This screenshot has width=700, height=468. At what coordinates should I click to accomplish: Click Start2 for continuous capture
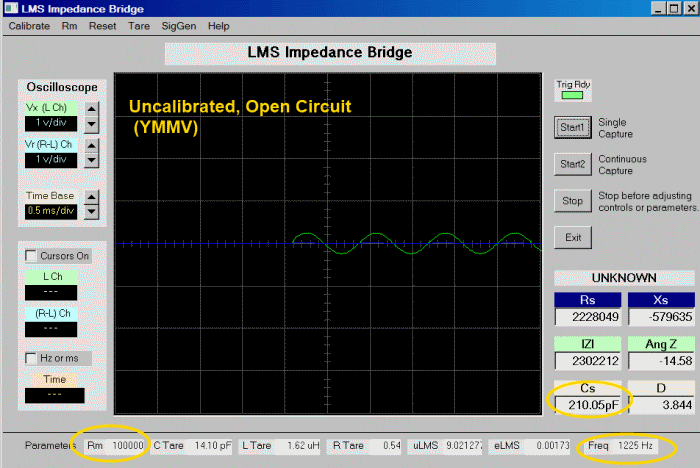pos(573,164)
